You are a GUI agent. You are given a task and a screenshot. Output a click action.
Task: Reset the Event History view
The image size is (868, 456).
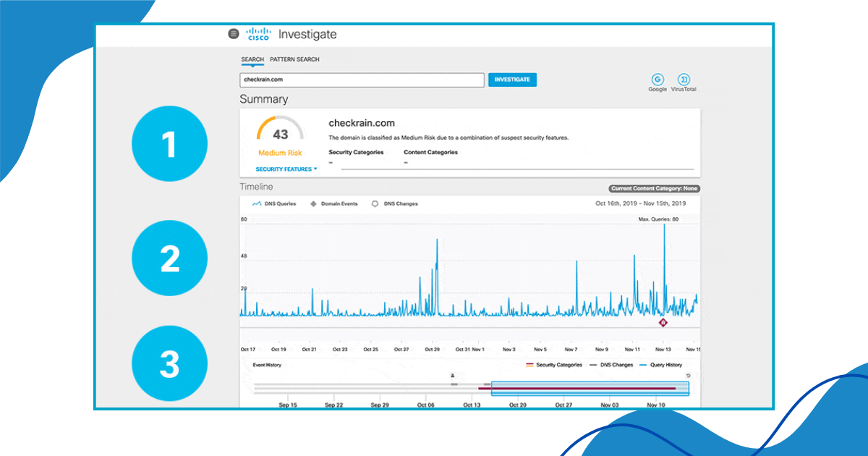688,376
